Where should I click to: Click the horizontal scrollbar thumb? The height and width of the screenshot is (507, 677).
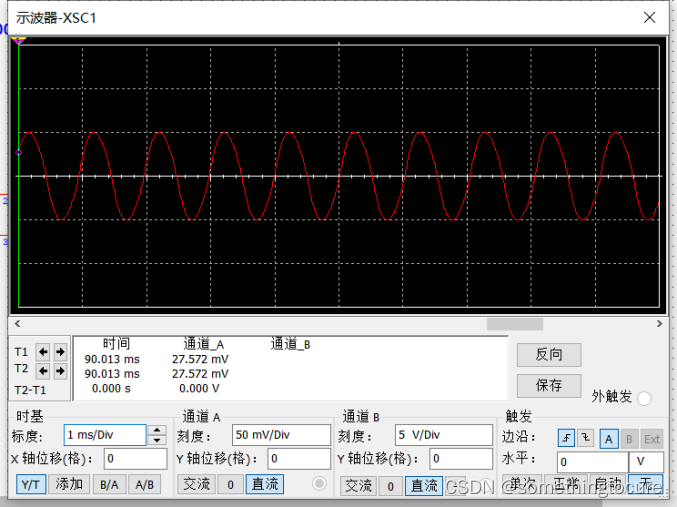(x=515, y=324)
